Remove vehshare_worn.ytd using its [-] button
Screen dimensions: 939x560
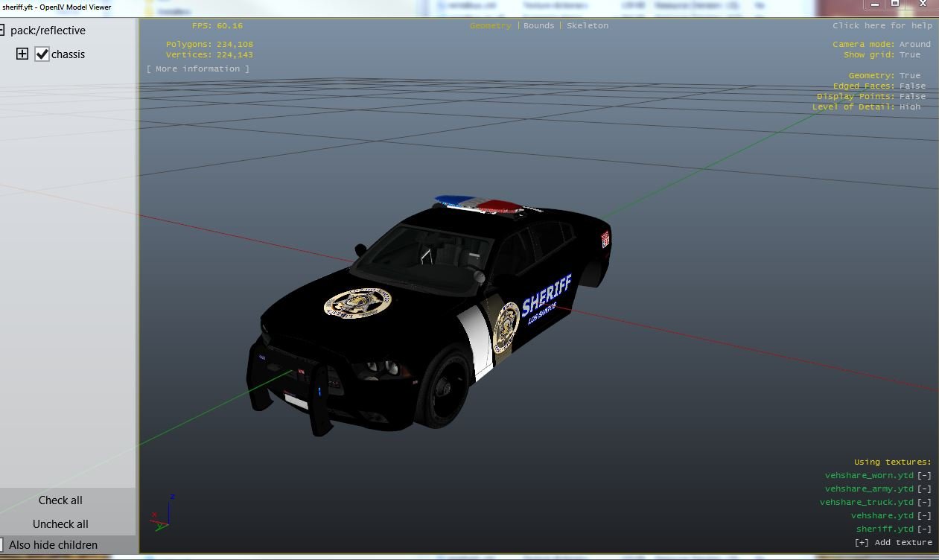coord(924,475)
